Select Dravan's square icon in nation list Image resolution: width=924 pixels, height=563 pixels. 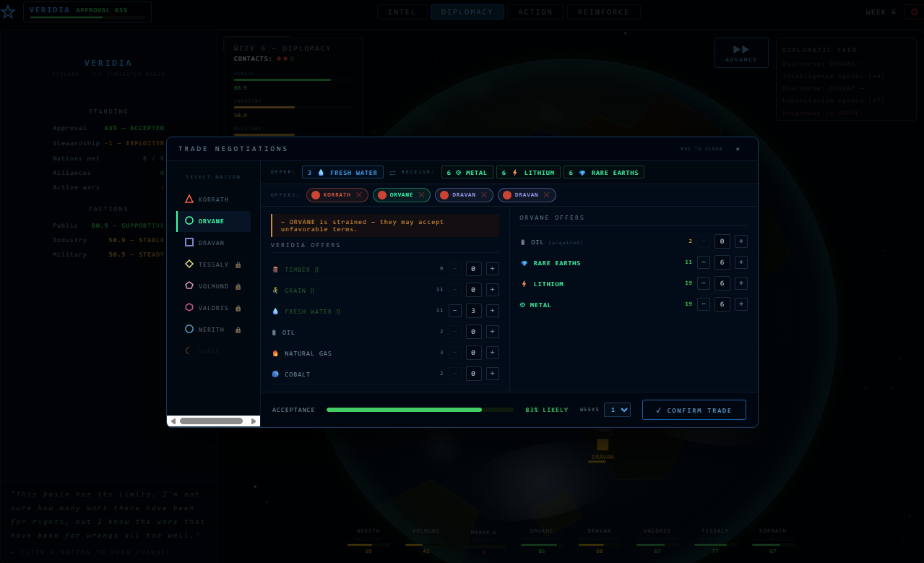point(189,243)
